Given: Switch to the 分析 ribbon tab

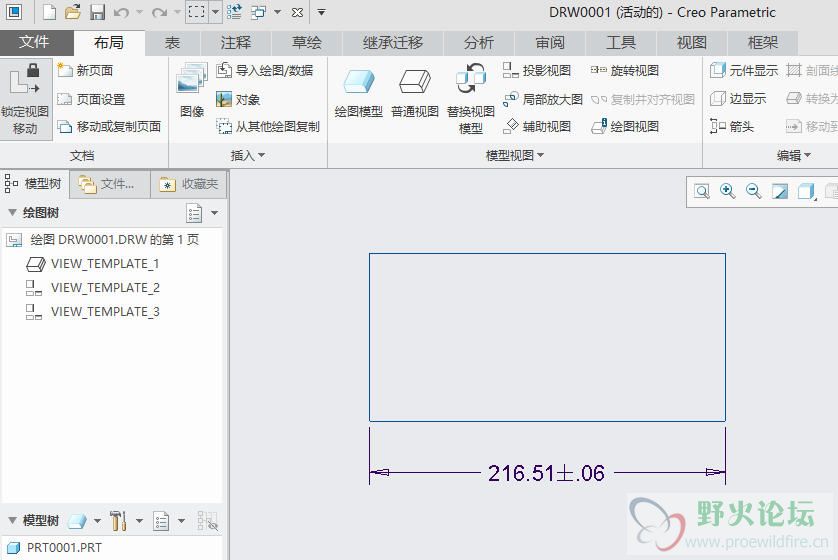Looking at the screenshot, I should (479, 43).
